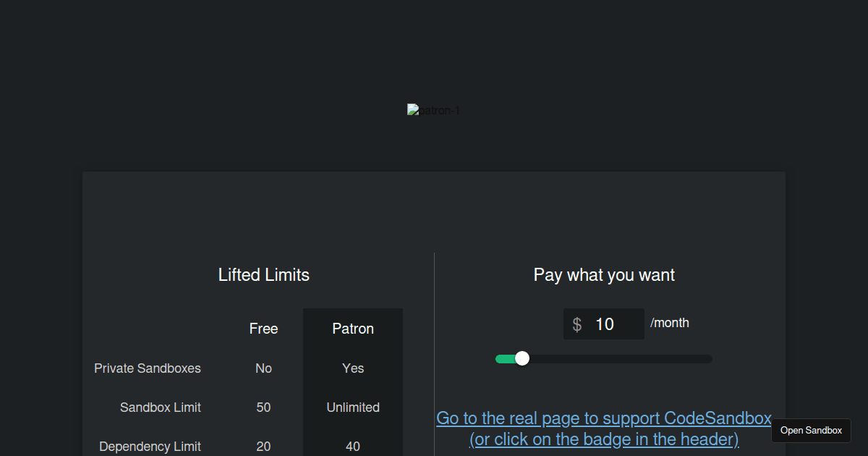Viewport: 868px width, 456px height.
Task: Click the Pay what you want heading
Action: (x=604, y=275)
